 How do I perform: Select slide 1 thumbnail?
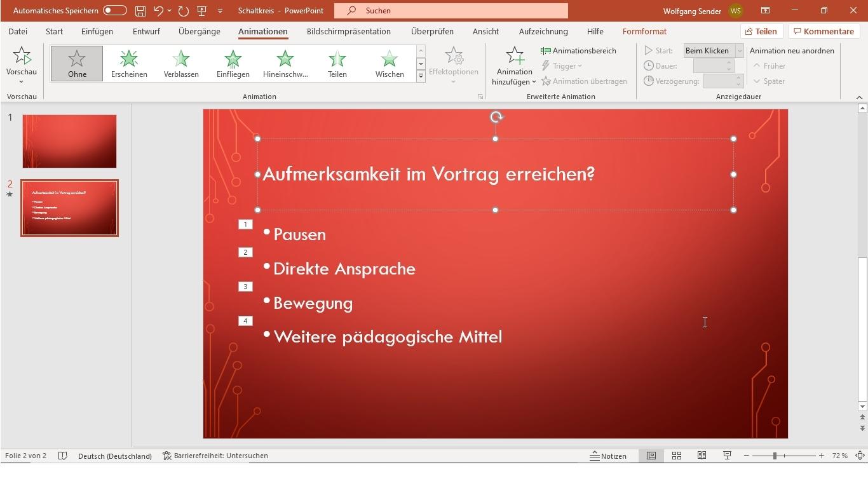69,141
